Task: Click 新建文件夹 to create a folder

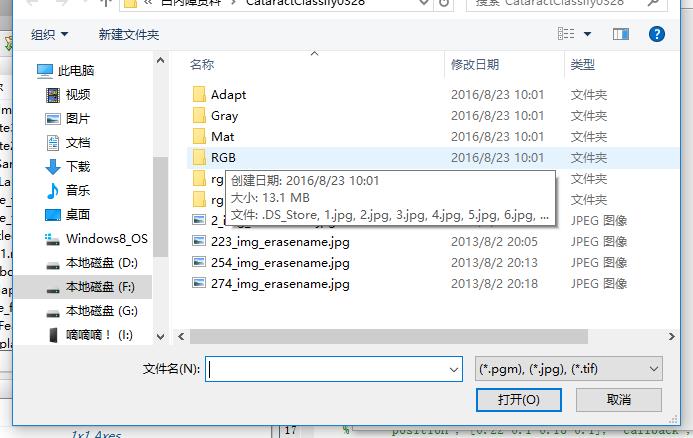Action: (128, 35)
